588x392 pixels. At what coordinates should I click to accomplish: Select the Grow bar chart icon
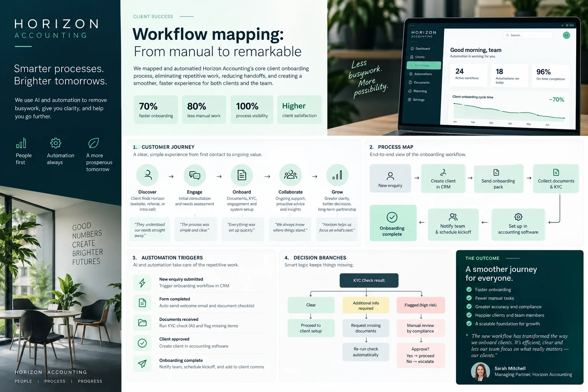coord(337,175)
